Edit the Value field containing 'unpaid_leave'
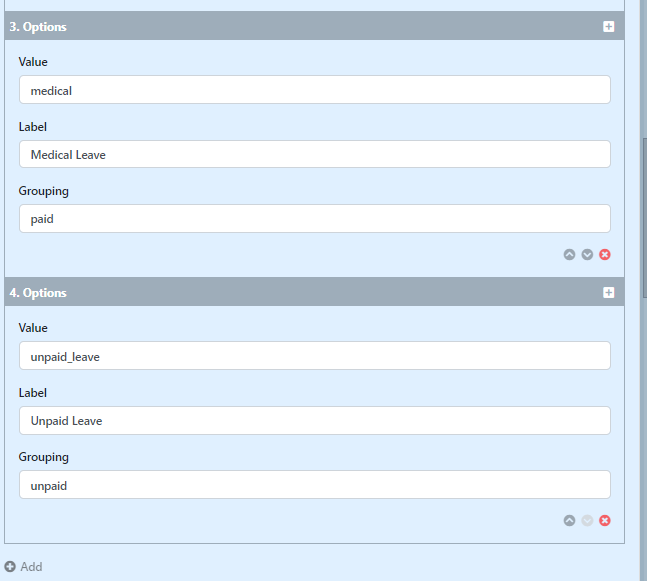 (x=314, y=356)
